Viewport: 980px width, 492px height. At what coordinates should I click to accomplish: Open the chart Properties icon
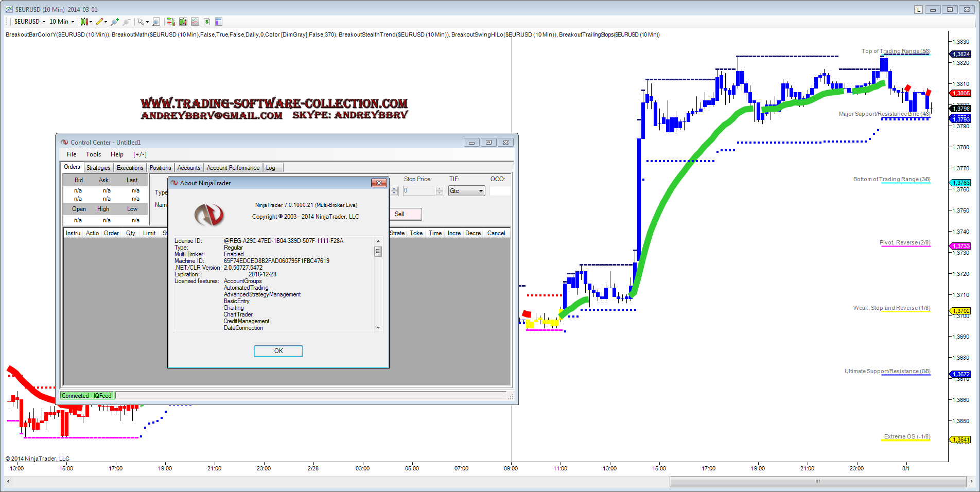click(219, 22)
